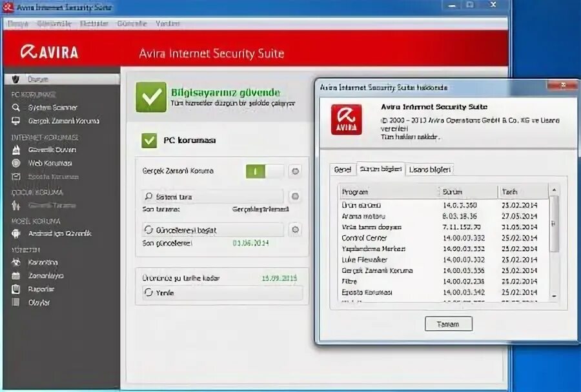The image size is (581, 392).
Task: Click the Güncellemeyi başlat button
Action: pos(212,230)
